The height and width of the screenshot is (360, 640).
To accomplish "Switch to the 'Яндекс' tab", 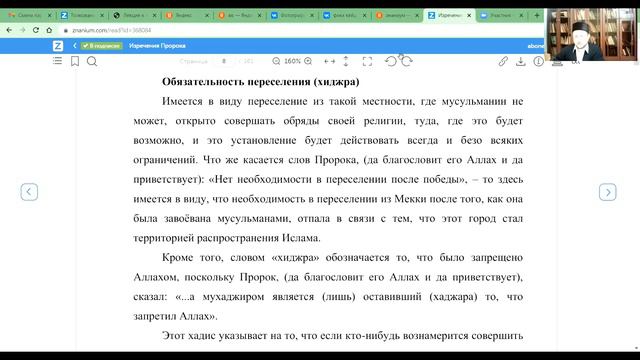I will pyautogui.click(x=187, y=15).
